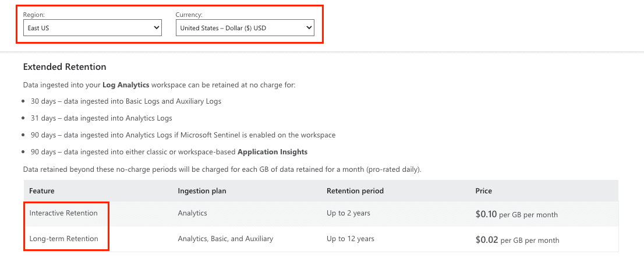Click the bold Application Insights text
Viewport: 644px width, 265px height.
pyautogui.click(x=273, y=152)
